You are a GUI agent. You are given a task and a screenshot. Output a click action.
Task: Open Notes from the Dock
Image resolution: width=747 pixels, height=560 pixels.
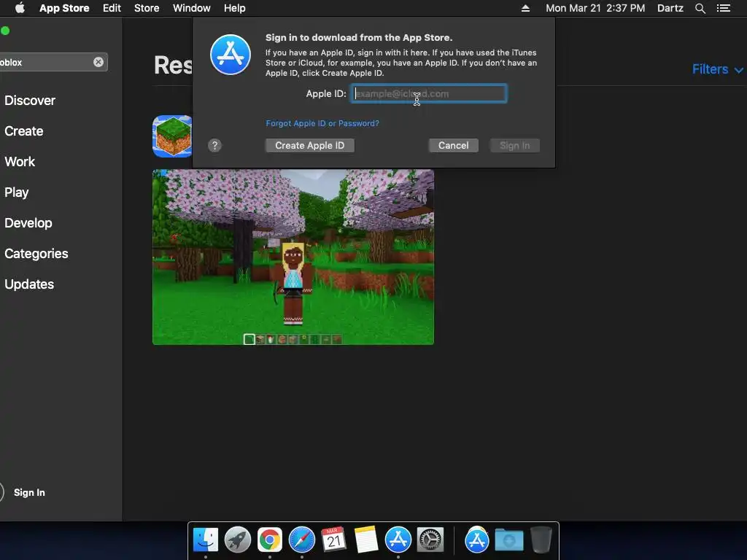pyautogui.click(x=366, y=540)
